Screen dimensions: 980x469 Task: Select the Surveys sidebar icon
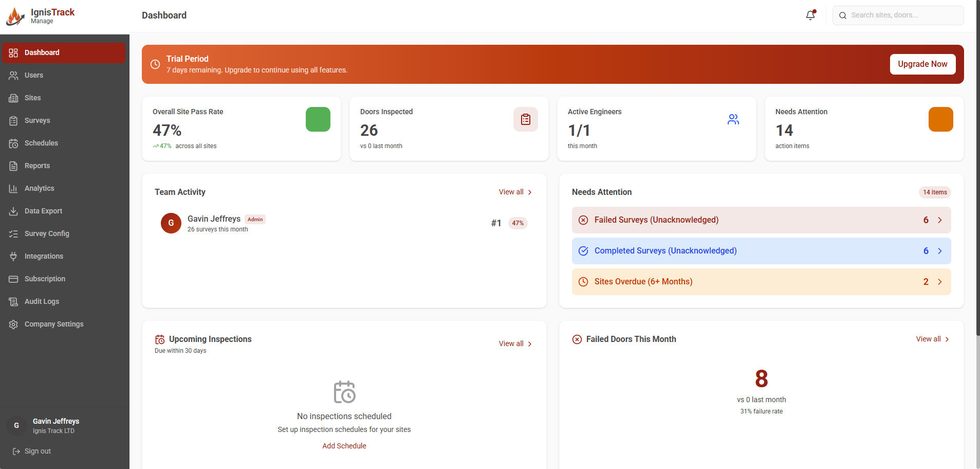14,120
